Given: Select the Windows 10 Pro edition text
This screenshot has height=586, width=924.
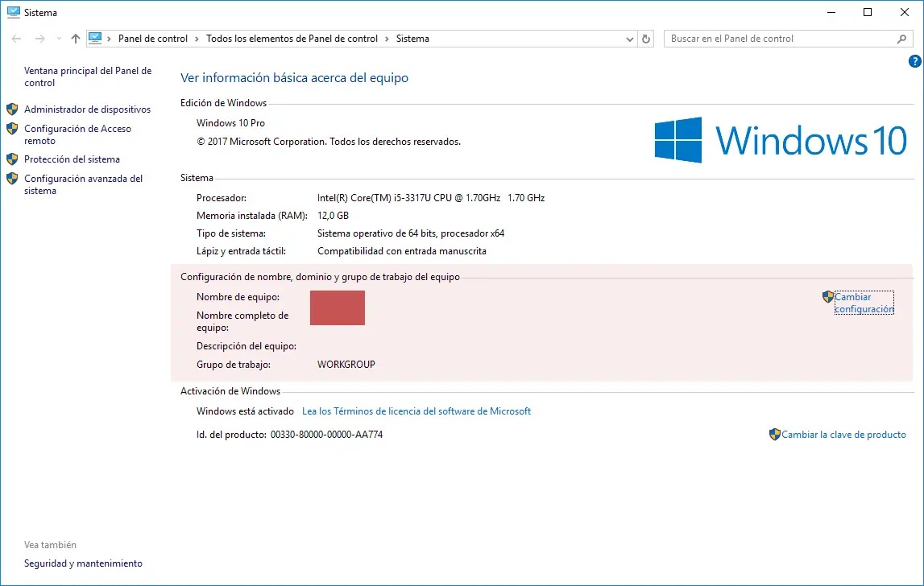Looking at the screenshot, I should point(230,123).
